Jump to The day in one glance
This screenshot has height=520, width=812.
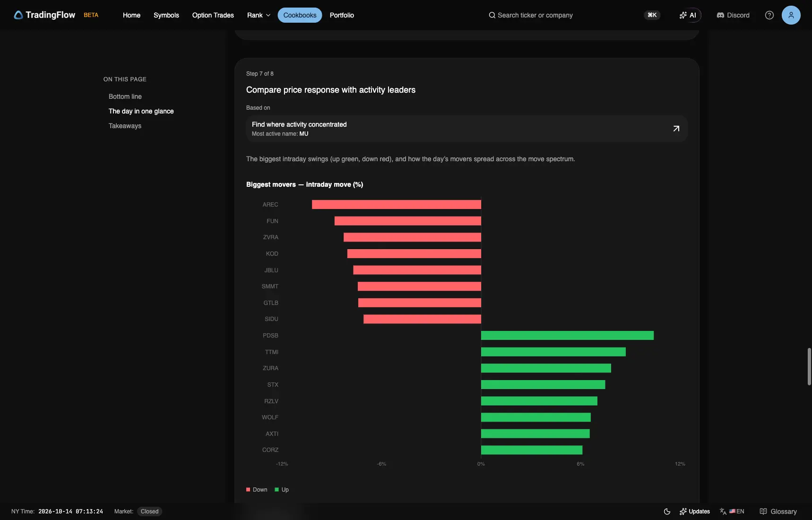pyautogui.click(x=141, y=111)
